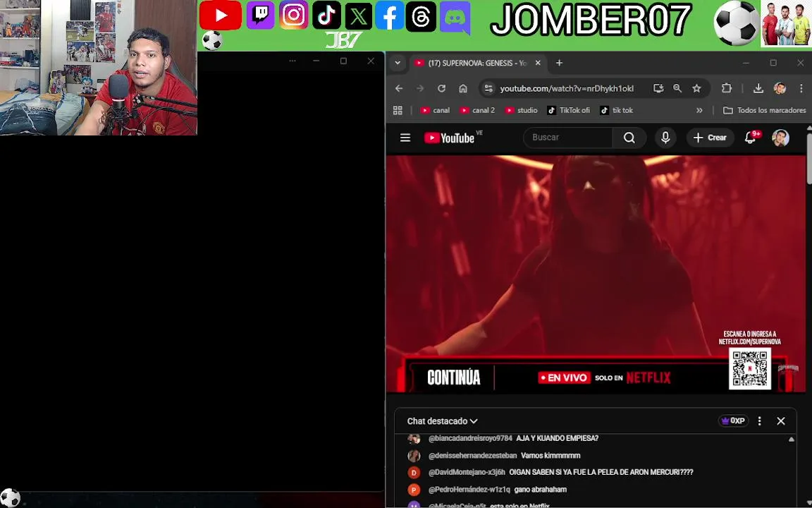Click the install/cast icon in address bar
Image resolution: width=812 pixels, height=508 pixels.
click(658, 89)
